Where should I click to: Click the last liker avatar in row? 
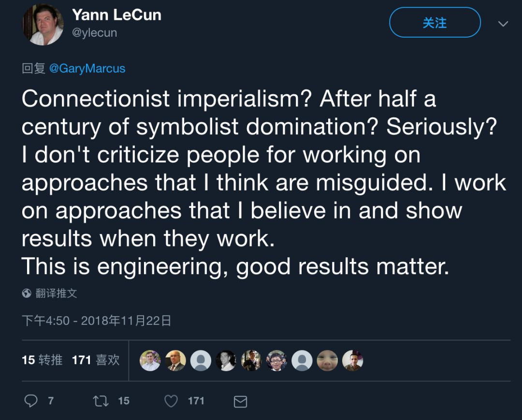[x=353, y=361]
